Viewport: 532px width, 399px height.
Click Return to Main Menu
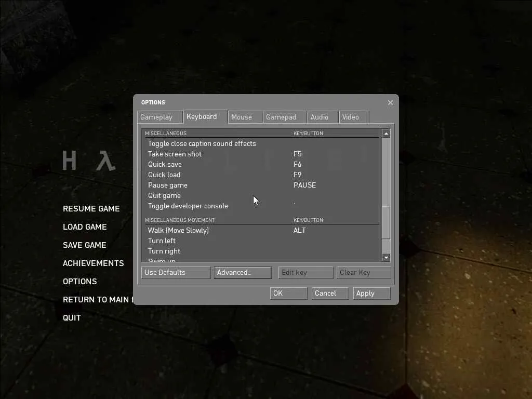[x=98, y=300]
